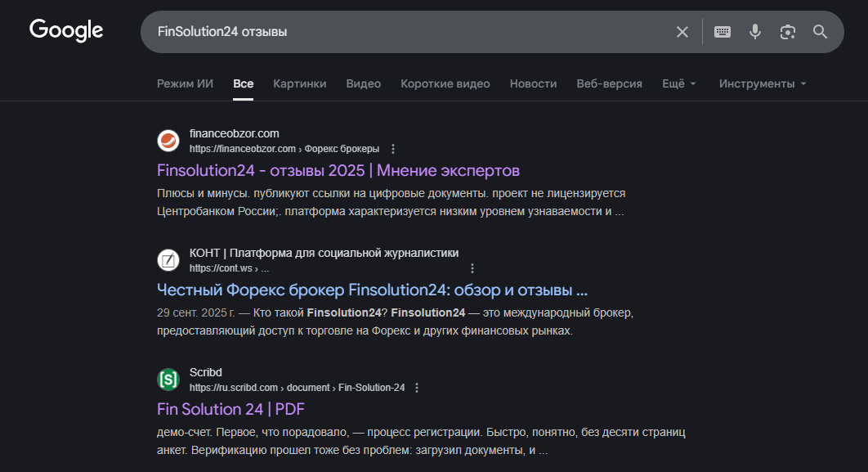Switch to the Картинки tab
The image size is (868, 472).
299,83
